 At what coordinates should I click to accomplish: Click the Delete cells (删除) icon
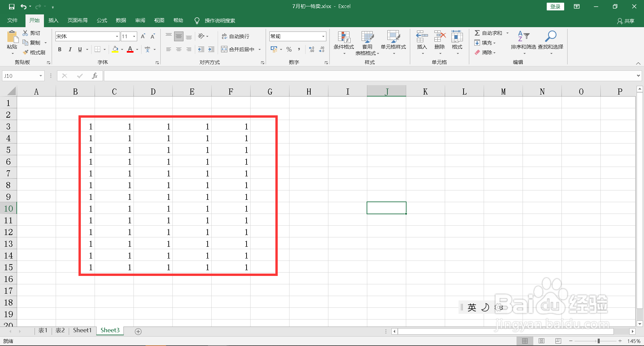[440, 37]
